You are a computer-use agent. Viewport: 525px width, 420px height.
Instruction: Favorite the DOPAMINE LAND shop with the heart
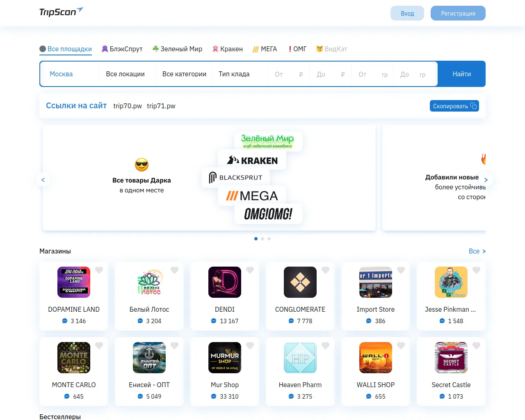[99, 270]
